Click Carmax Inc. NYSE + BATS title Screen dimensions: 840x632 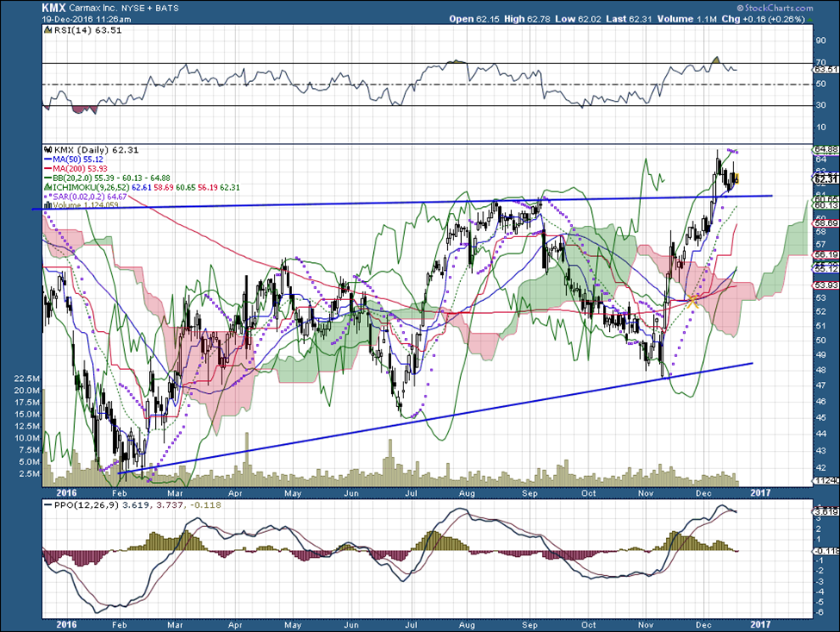click(124, 8)
